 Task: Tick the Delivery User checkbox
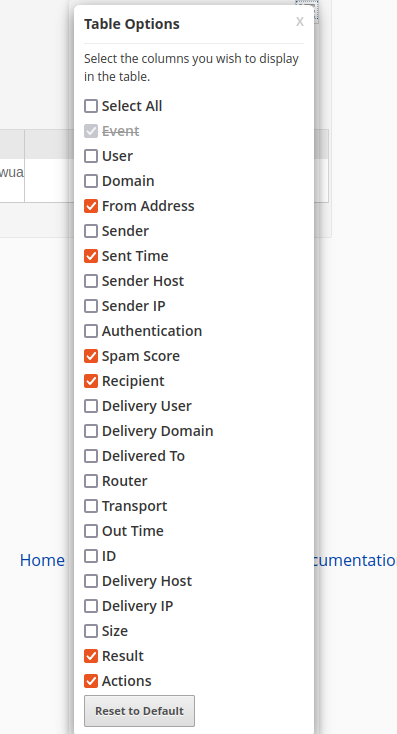coord(91,406)
